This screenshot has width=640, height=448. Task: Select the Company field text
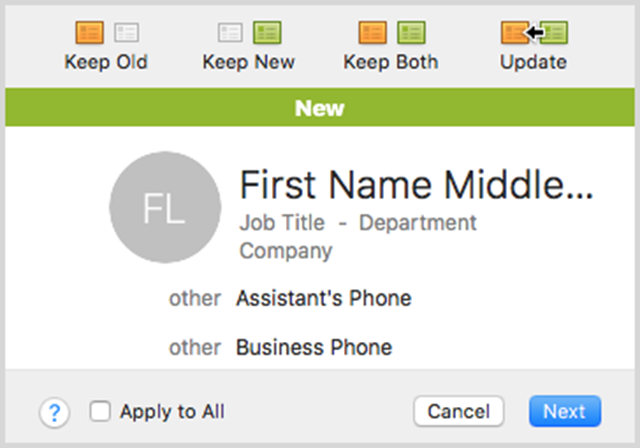pos(286,250)
